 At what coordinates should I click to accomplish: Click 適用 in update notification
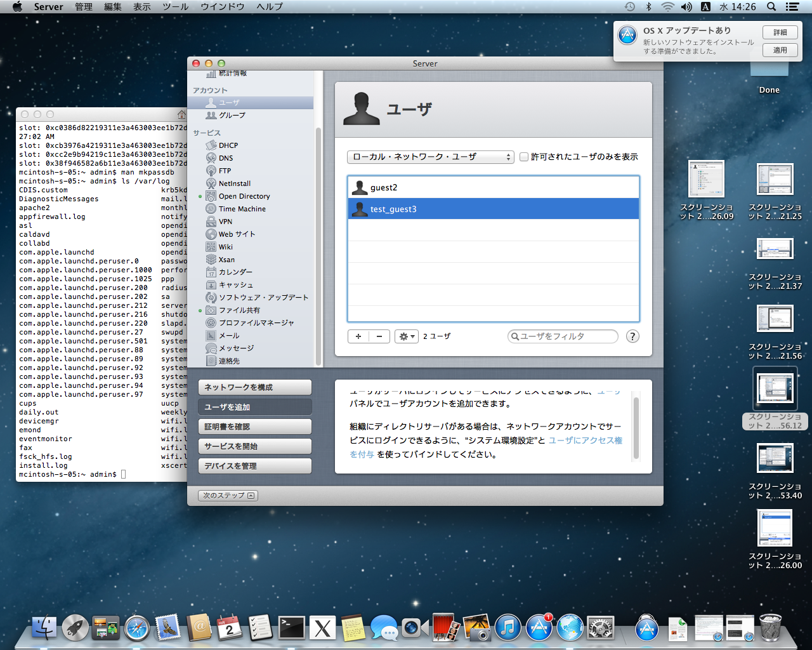point(780,50)
